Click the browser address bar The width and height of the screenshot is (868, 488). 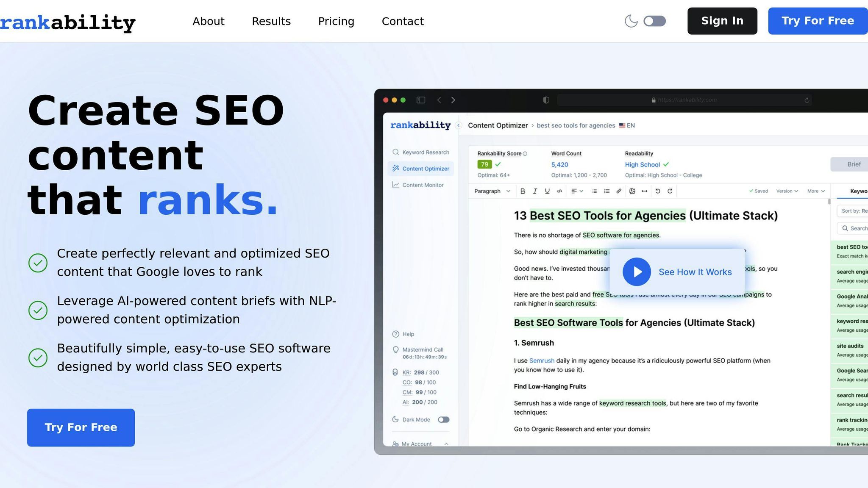click(684, 100)
